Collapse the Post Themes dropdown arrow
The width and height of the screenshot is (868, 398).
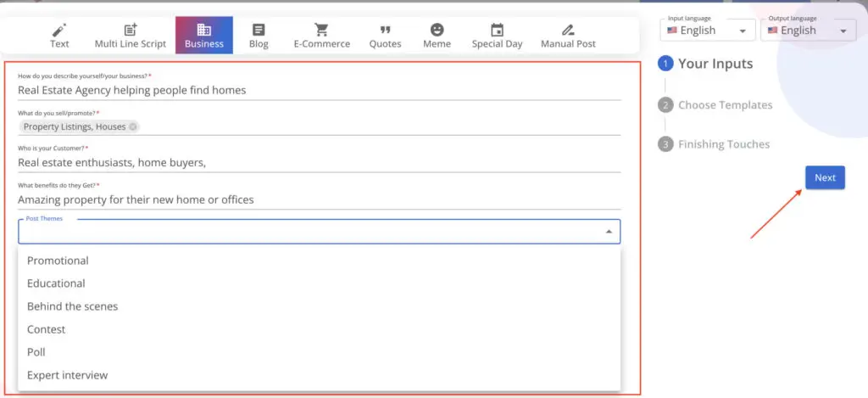(609, 232)
